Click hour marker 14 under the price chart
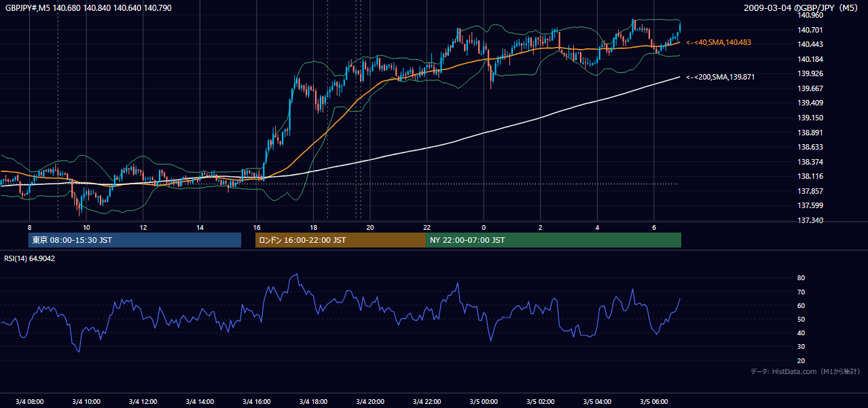The height and width of the screenshot is (408, 868). coord(200,227)
